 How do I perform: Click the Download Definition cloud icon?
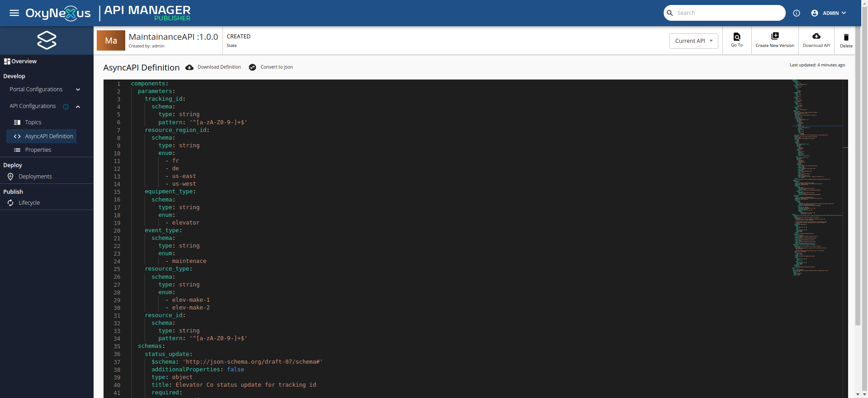[189, 67]
